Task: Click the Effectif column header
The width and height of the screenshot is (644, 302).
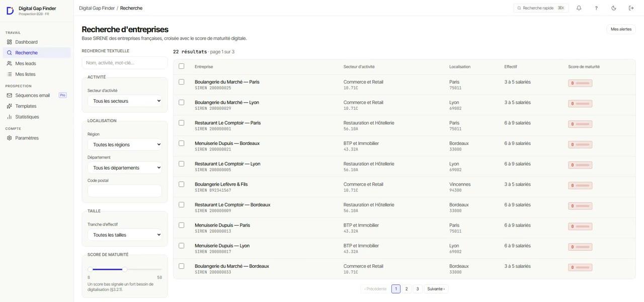Action: point(511,66)
